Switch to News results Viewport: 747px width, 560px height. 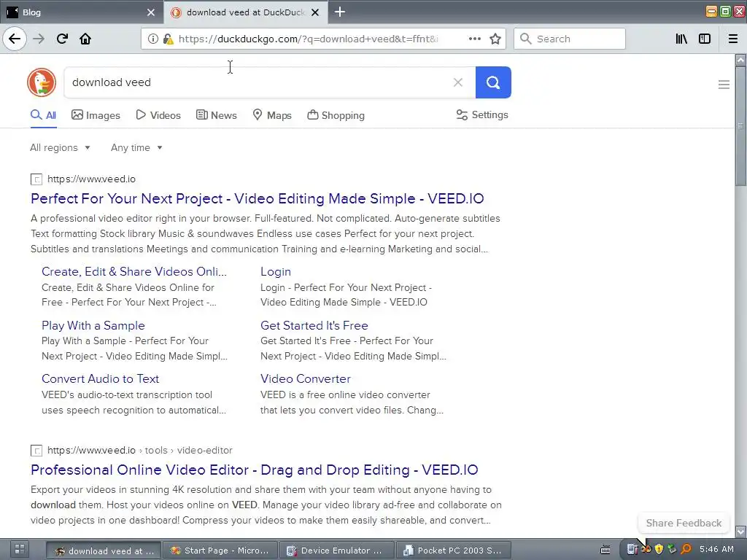coord(216,115)
